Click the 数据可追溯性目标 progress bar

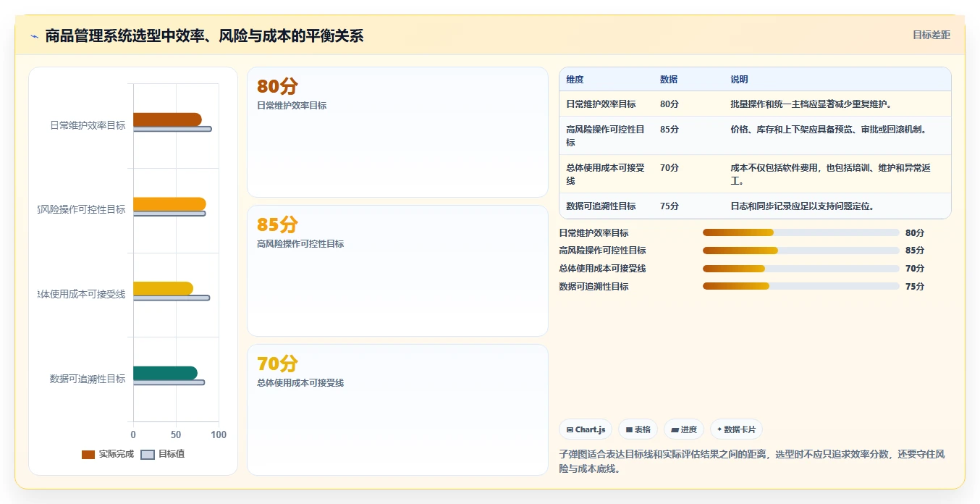[801, 286]
